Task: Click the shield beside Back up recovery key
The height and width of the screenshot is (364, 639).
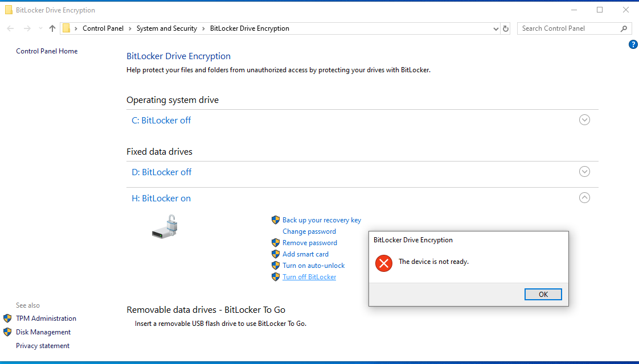Action: (276, 220)
